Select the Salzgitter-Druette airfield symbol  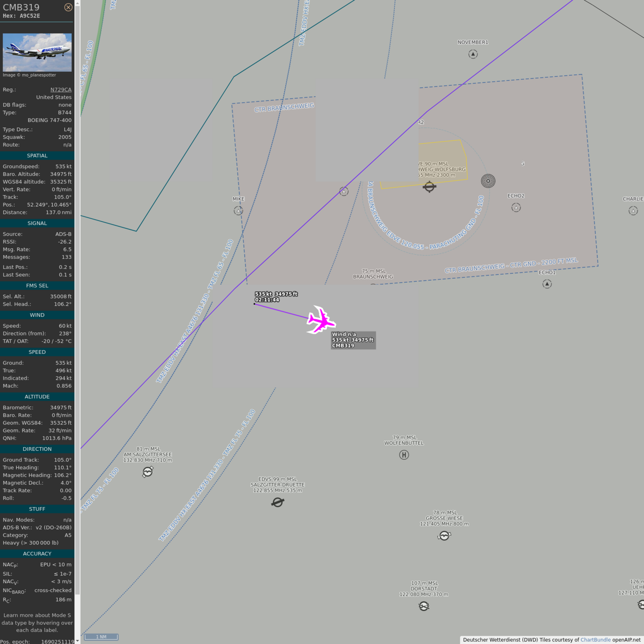pyautogui.click(x=278, y=502)
